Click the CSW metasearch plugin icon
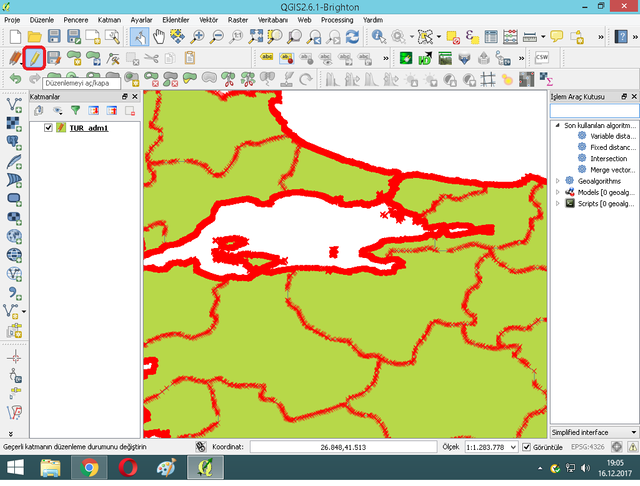The image size is (640, 486). 542,58
